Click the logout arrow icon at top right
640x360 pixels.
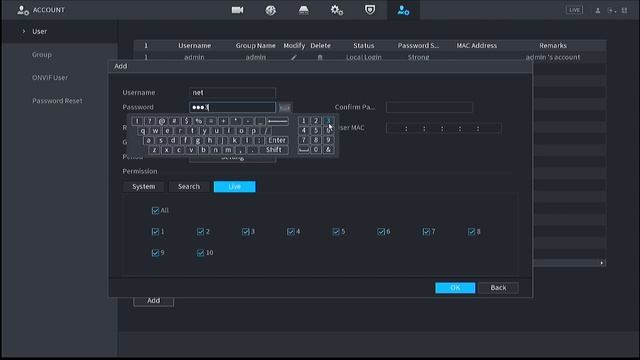point(611,10)
